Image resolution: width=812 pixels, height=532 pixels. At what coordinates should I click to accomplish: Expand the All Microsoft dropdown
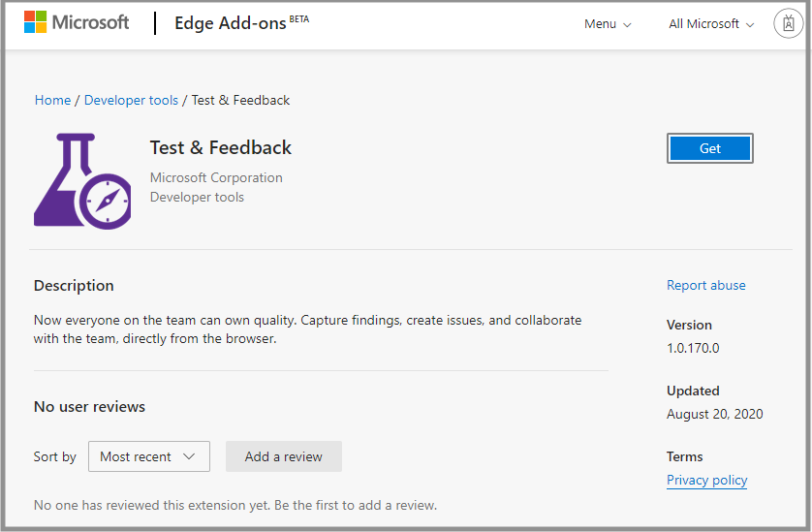click(710, 24)
